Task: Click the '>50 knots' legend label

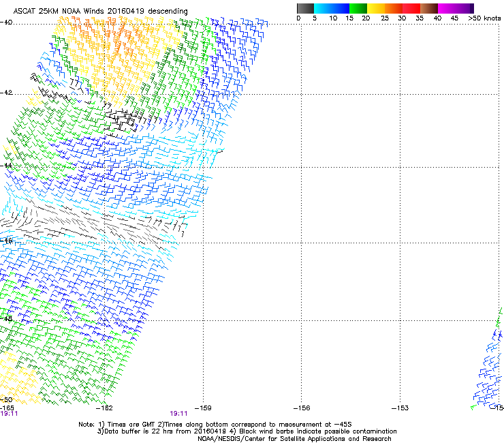Action: pos(484,18)
